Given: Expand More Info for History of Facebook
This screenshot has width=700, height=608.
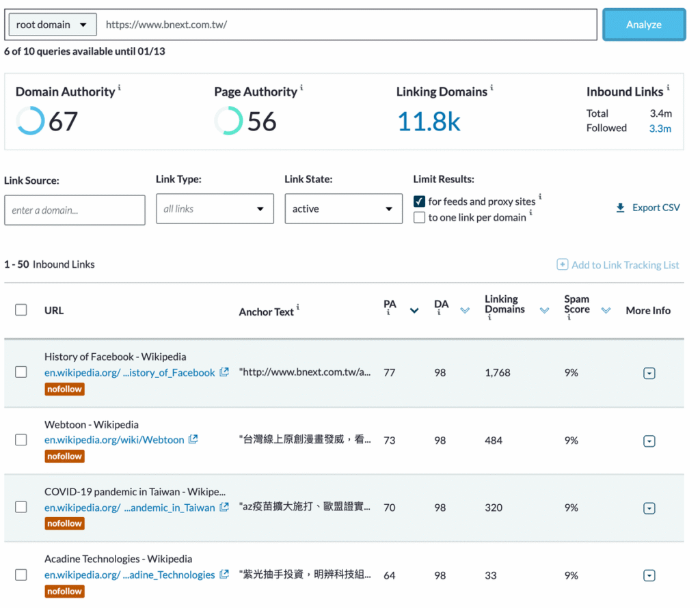Looking at the screenshot, I should (x=649, y=374).
